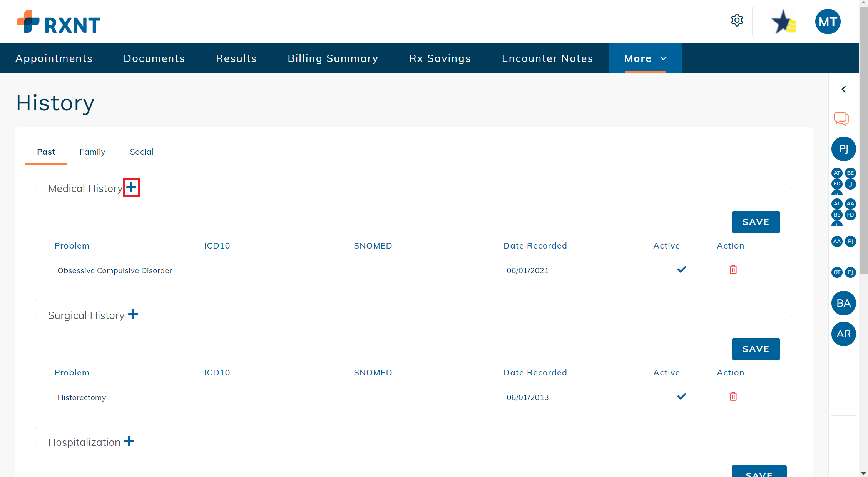
Task: Open group chat with AT, BE, FD, JJ
Action: coord(844,181)
